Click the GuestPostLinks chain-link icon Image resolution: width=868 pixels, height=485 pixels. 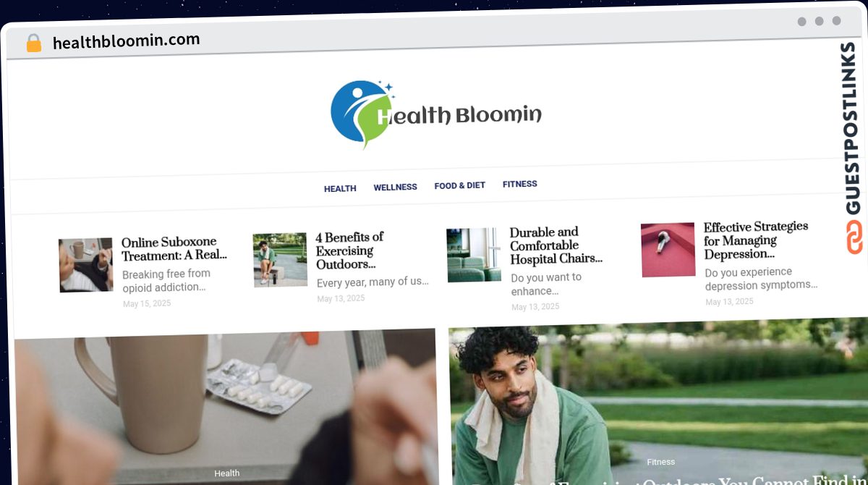pos(855,237)
